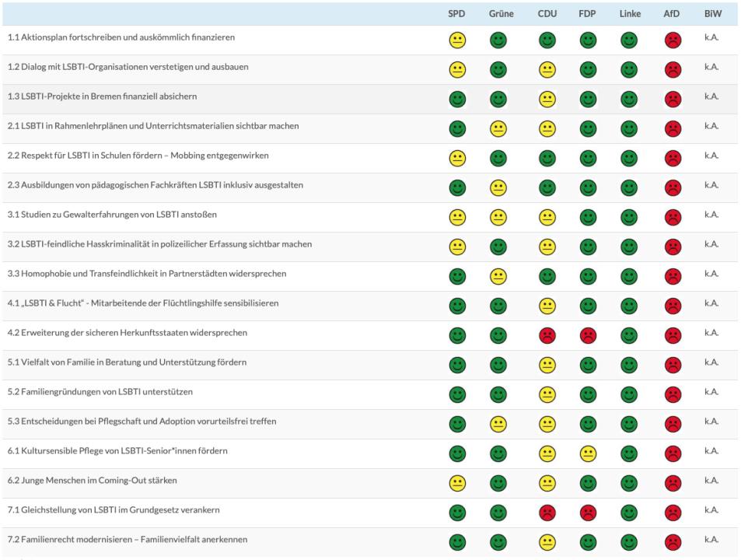Click Linke green smiley in row 2.1
The height and width of the screenshot is (560, 741).
coord(629,129)
